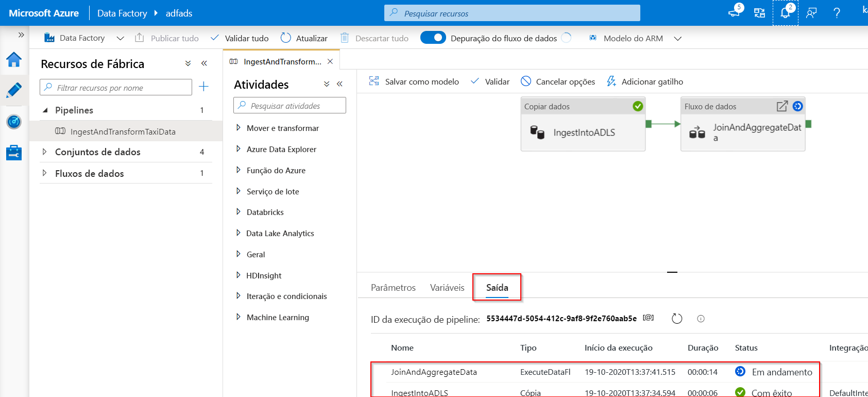Click the Data Factory breadcrumb

pyautogui.click(x=122, y=13)
